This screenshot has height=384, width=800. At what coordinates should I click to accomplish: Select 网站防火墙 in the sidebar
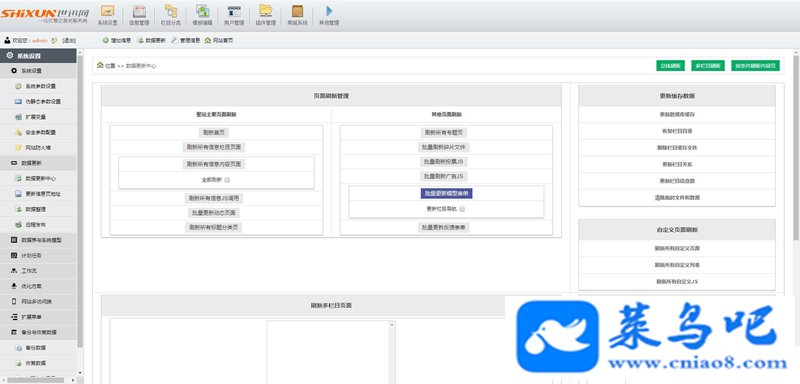tap(38, 148)
